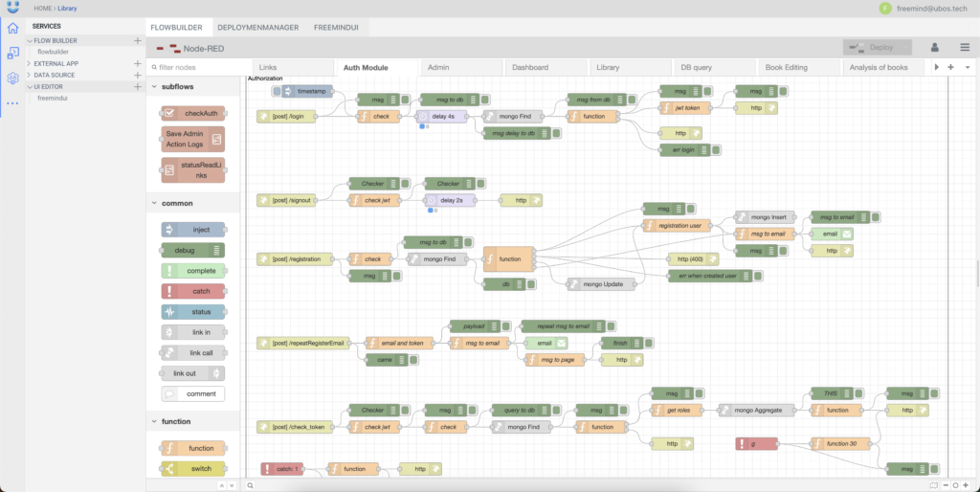Select Save Admin Action Logs palette node
The image size is (980, 492).
[x=193, y=139]
